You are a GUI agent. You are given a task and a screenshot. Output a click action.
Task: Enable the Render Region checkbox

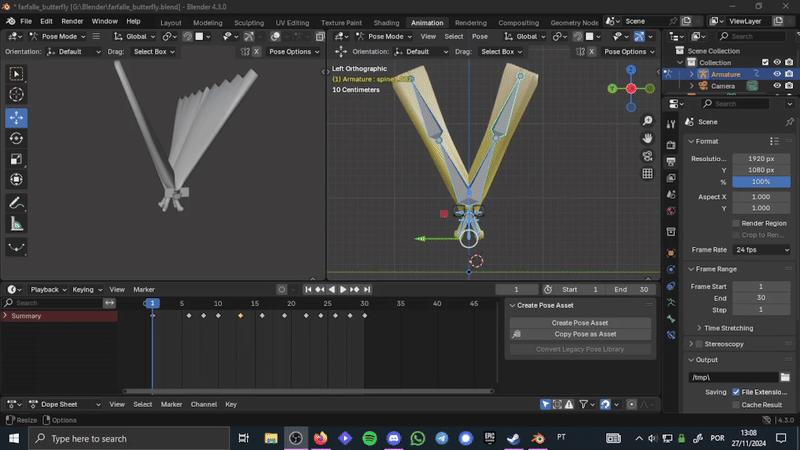coord(737,223)
